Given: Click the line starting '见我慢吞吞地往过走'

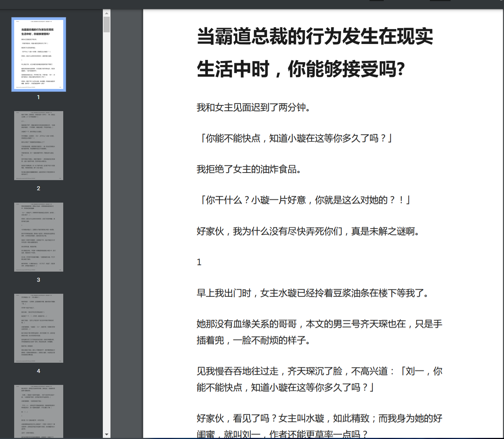Looking at the screenshot, I should [319, 371].
